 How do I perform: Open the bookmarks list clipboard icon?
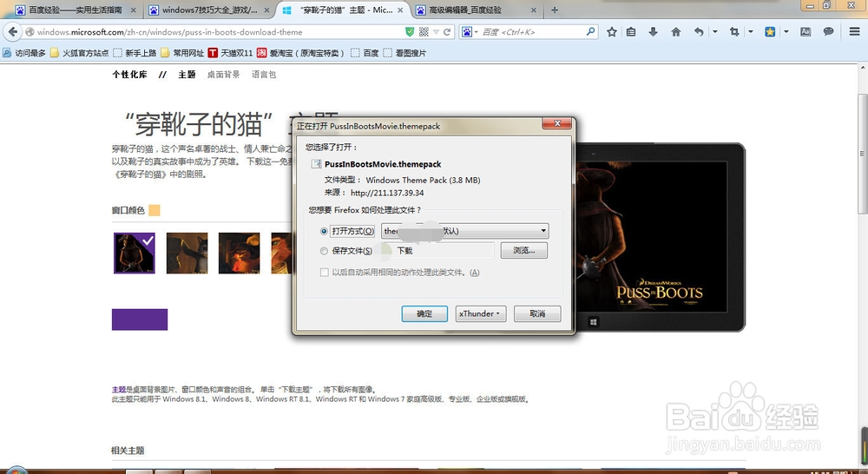[x=631, y=32]
